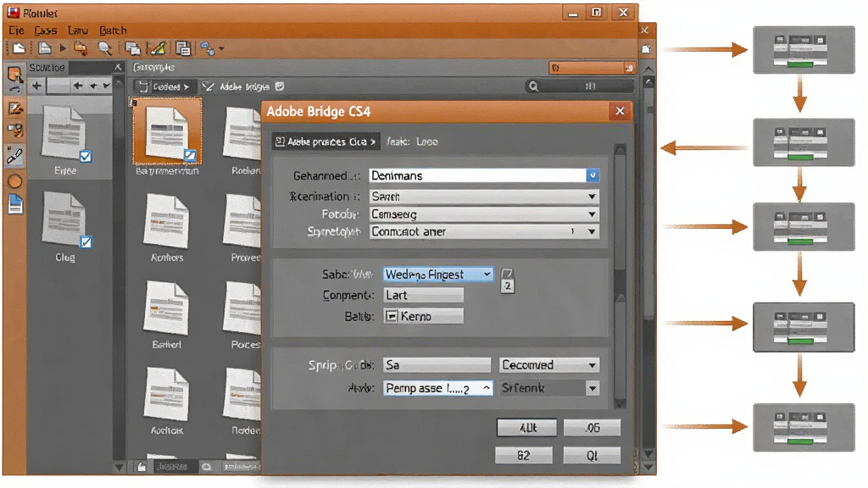The height and width of the screenshot is (488, 868).
Task: Open the Batch menu
Action: click(x=113, y=30)
